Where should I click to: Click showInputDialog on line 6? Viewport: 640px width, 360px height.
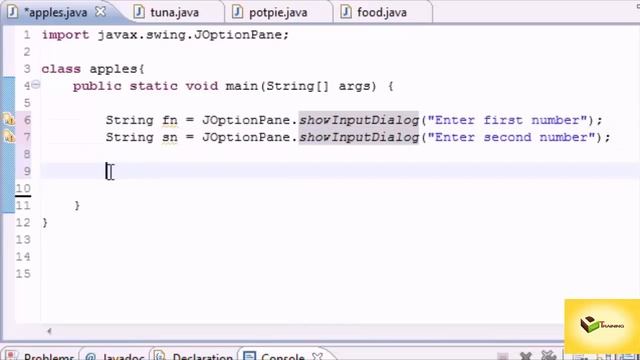pos(359,120)
